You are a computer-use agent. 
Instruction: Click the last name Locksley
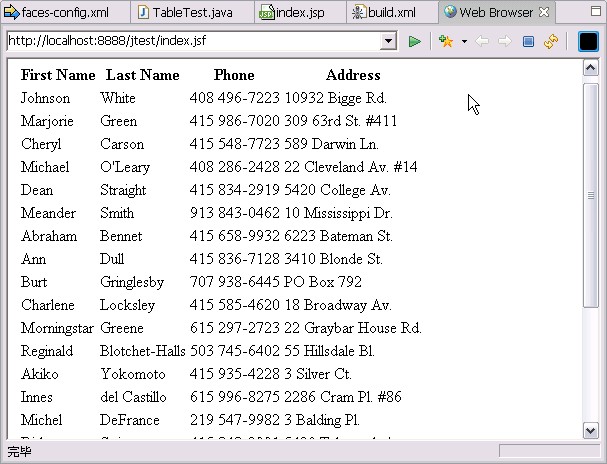click(127, 305)
